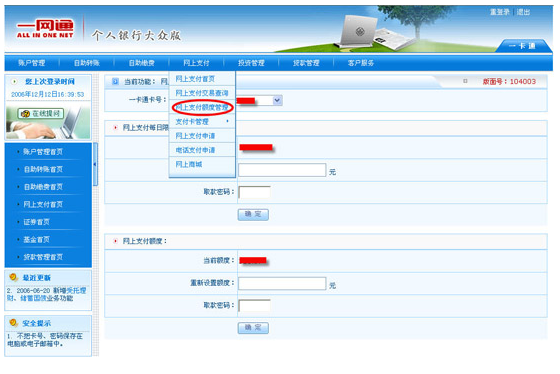Click the laptop photo under the login time

pyautogui.click(x=48, y=122)
